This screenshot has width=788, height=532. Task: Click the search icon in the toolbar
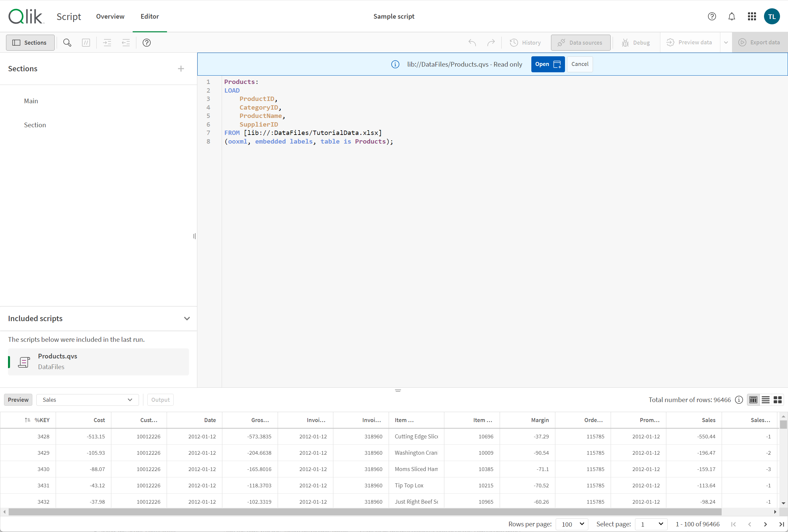click(x=67, y=42)
